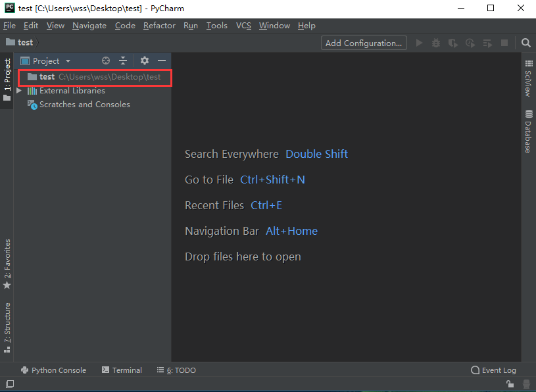Click the Concurrency Diagram run icon
The image size is (536, 392).
pos(487,43)
